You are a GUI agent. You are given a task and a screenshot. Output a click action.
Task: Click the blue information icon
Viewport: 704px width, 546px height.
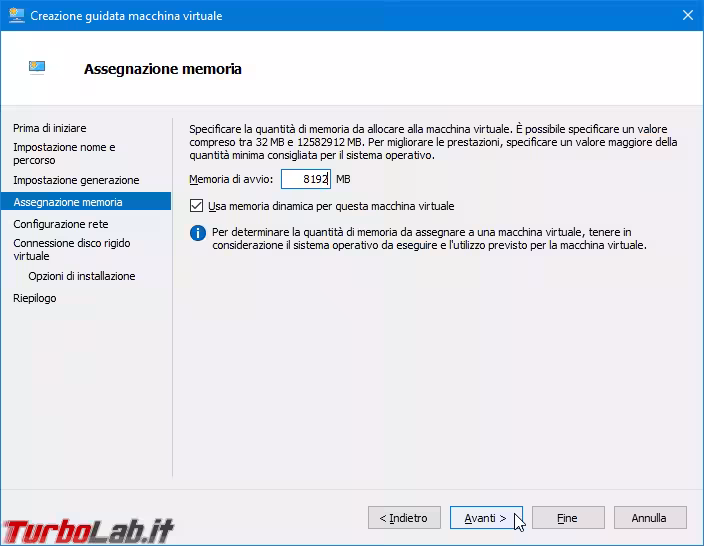197,233
